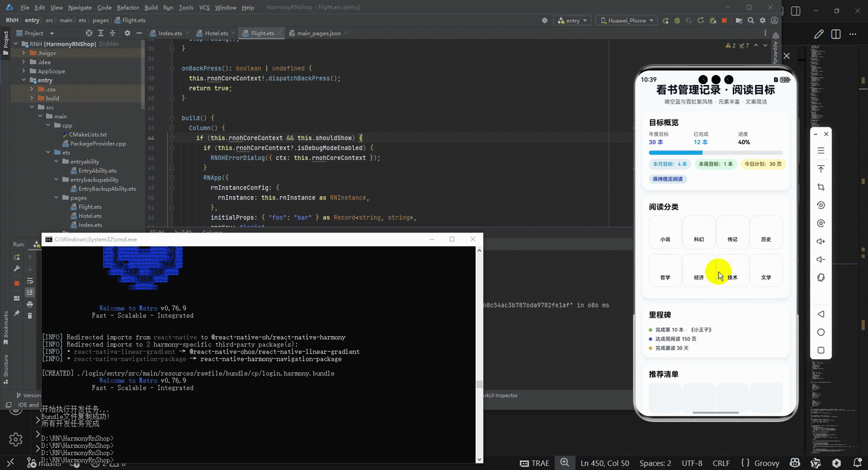Stop the running app via red square

(724, 20)
